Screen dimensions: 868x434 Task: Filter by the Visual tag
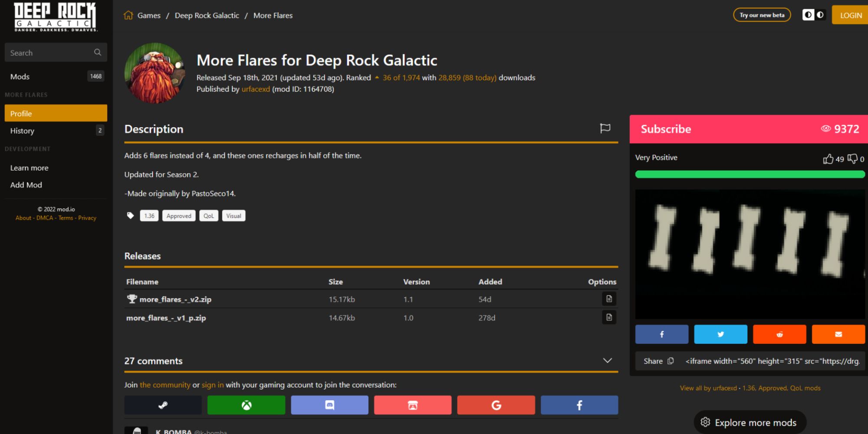click(233, 216)
